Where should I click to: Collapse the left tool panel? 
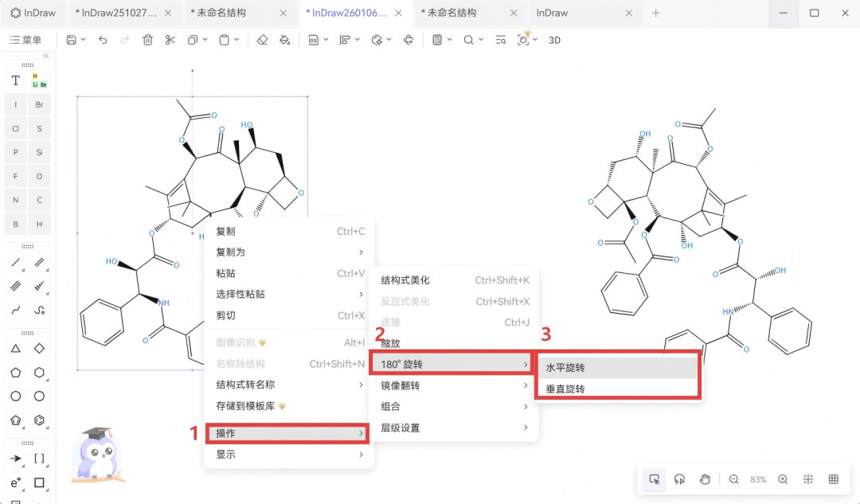(x=46, y=56)
